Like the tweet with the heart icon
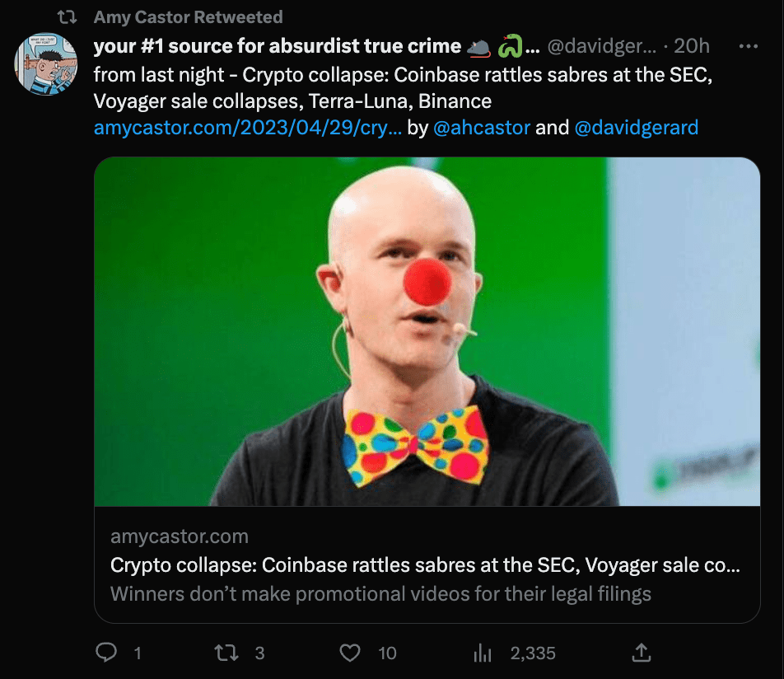Image resolution: width=784 pixels, height=679 pixels. tap(351, 653)
